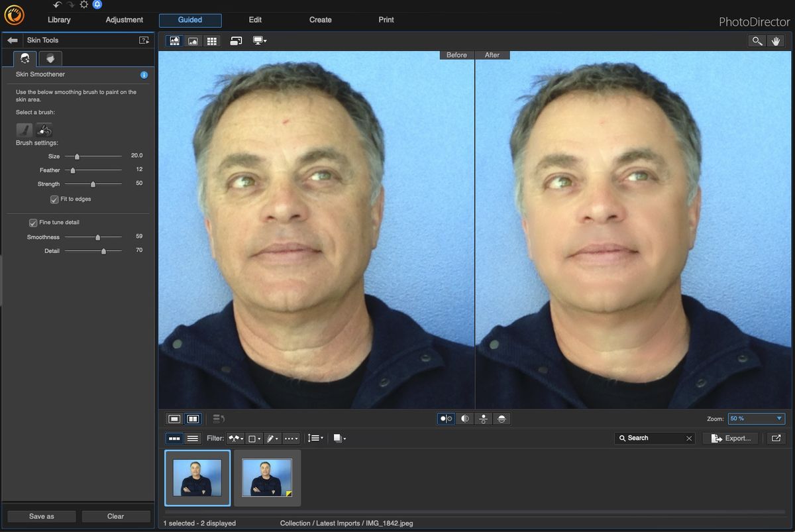
Task: Open the Export dialog
Action: pyautogui.click(x=730, y=438)
